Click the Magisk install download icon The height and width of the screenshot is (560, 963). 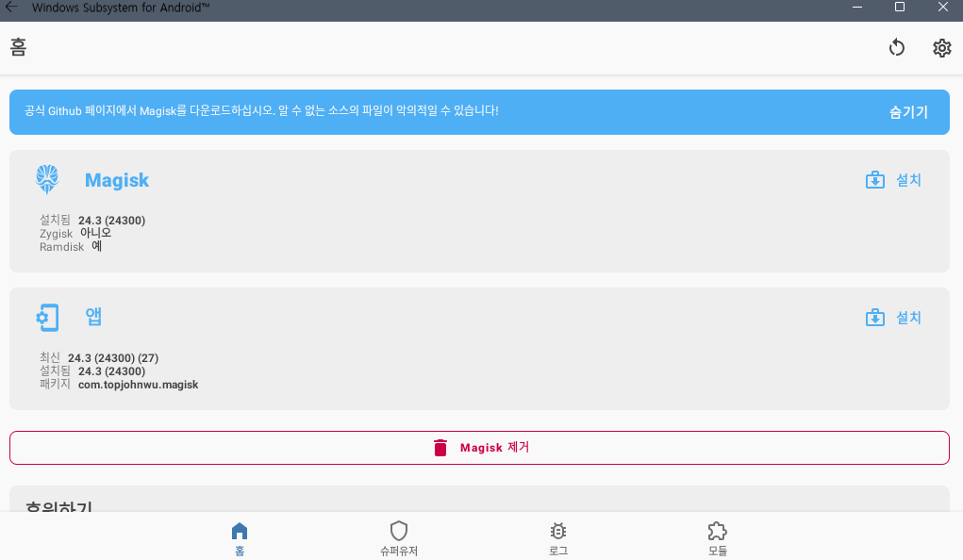pos(875,180)
